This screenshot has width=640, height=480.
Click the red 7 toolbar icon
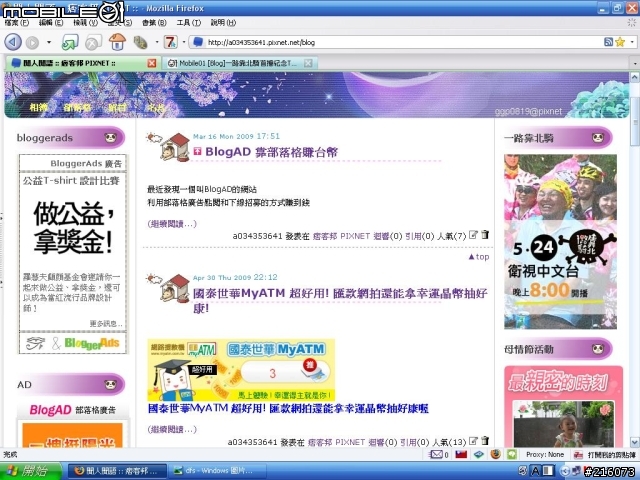[x=170, y=42]
